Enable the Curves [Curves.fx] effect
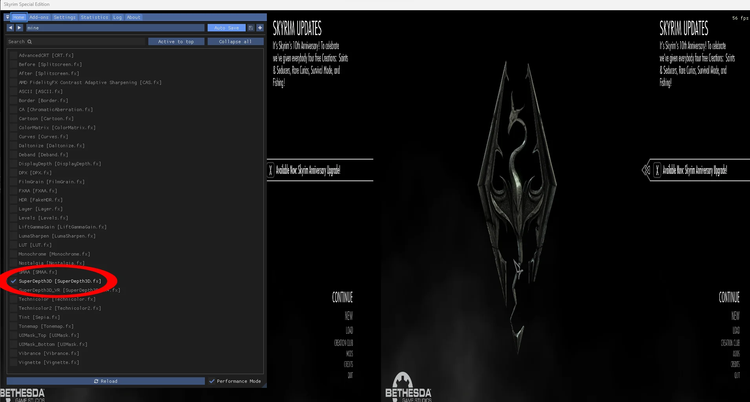The image size is (750, 402). pyautogui.click(x=13, y=136)
